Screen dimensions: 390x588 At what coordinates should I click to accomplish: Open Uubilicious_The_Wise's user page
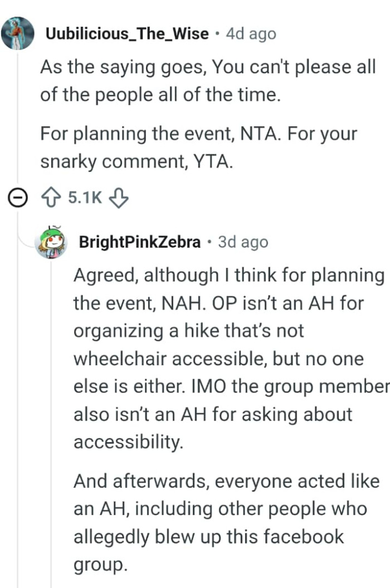pos(128,33)
